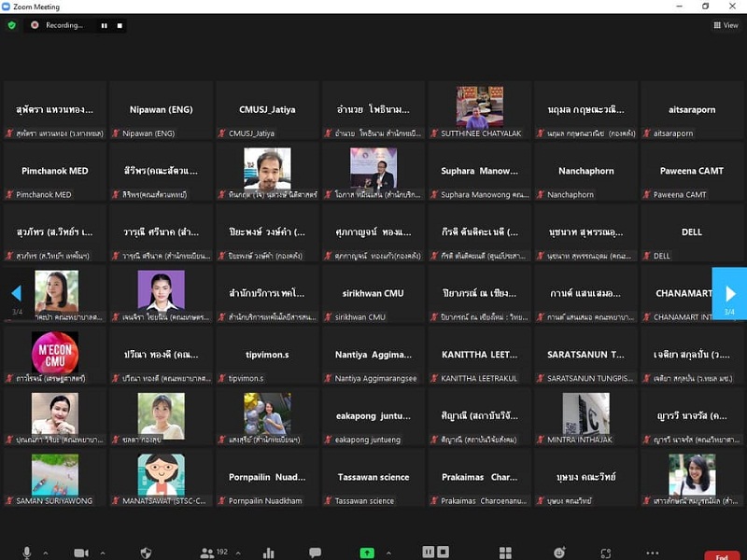Select the M'ECON CMU participant tile

point(55,353)
